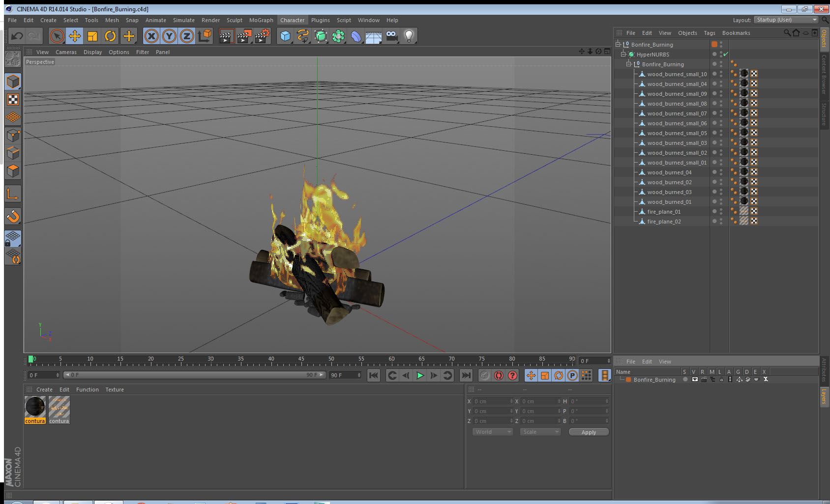
Task: Enable Axis mode in left palette
Action: pyautogui.click(x=13, y=195)
